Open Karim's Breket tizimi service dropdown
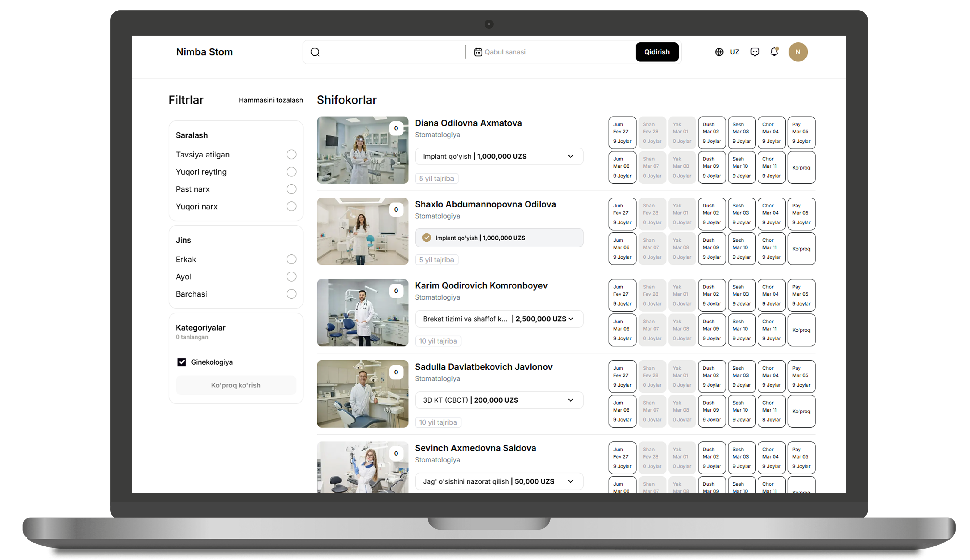970x560 pixels. [570, 319]
